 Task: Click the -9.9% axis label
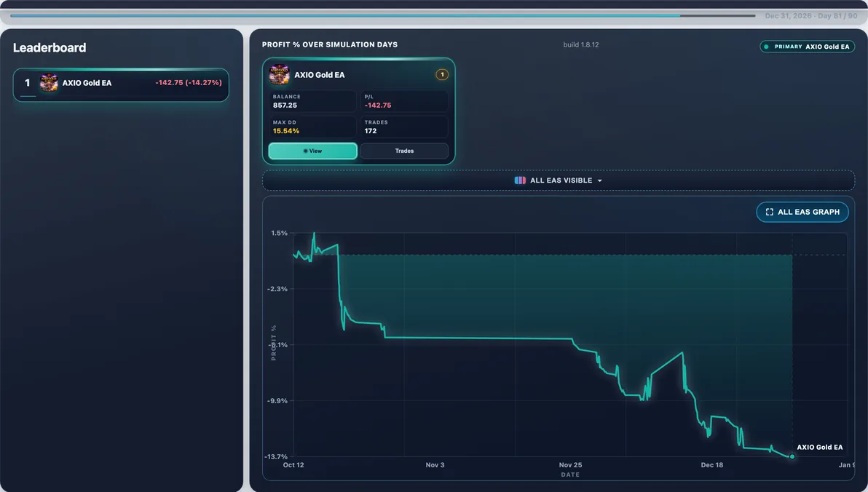(x=277, y=401)
